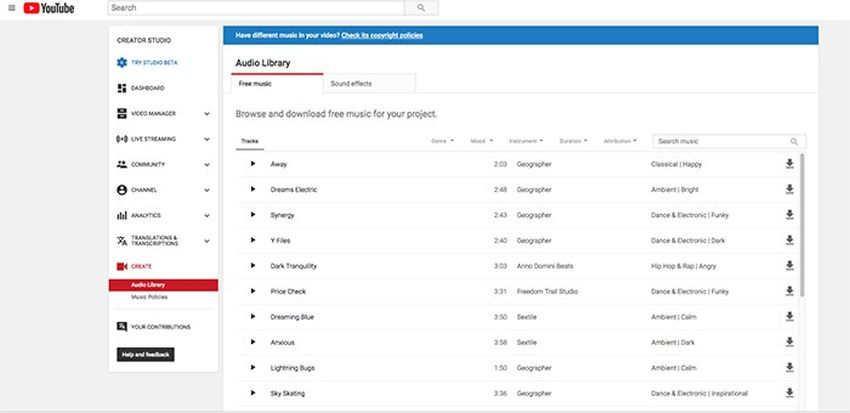
Task: Play the track Dreaming Blue
Action: [x=253, y=317]
